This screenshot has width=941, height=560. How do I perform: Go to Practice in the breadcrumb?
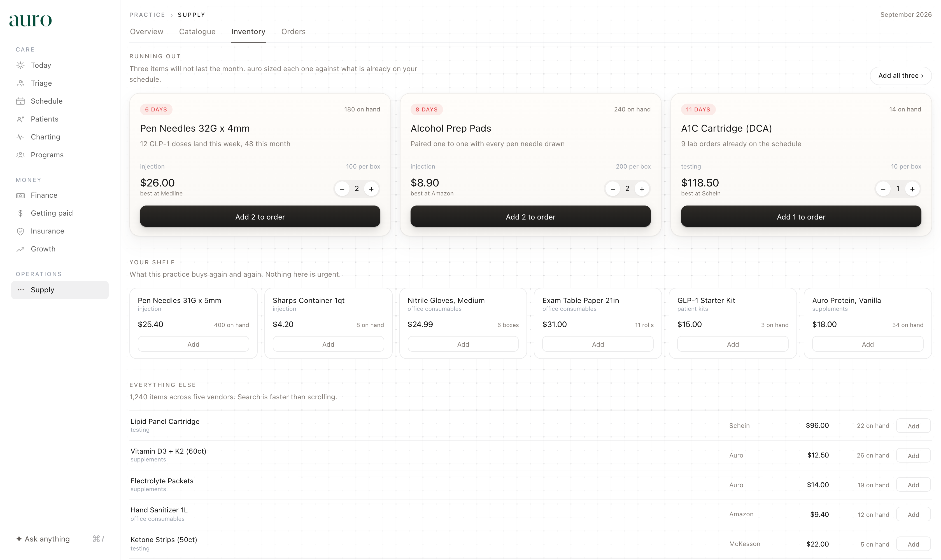coord(147,15)
